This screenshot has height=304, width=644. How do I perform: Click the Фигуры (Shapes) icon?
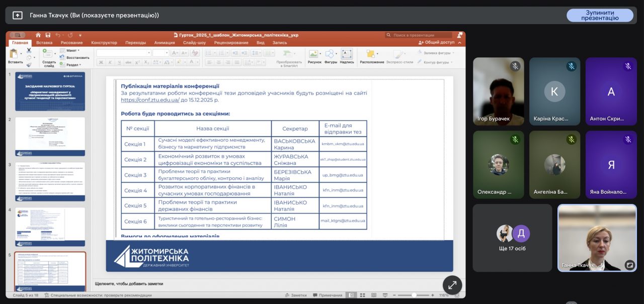tap(330, 54)
